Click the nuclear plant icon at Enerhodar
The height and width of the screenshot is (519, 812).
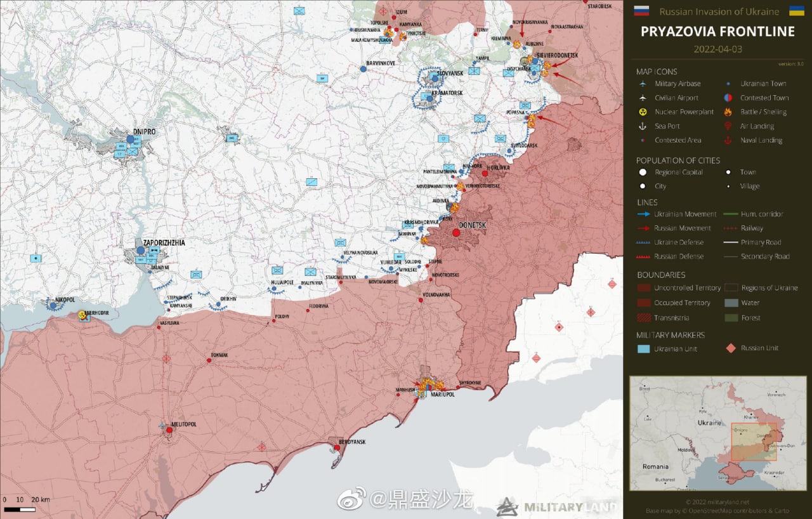[x=82, y=315]
